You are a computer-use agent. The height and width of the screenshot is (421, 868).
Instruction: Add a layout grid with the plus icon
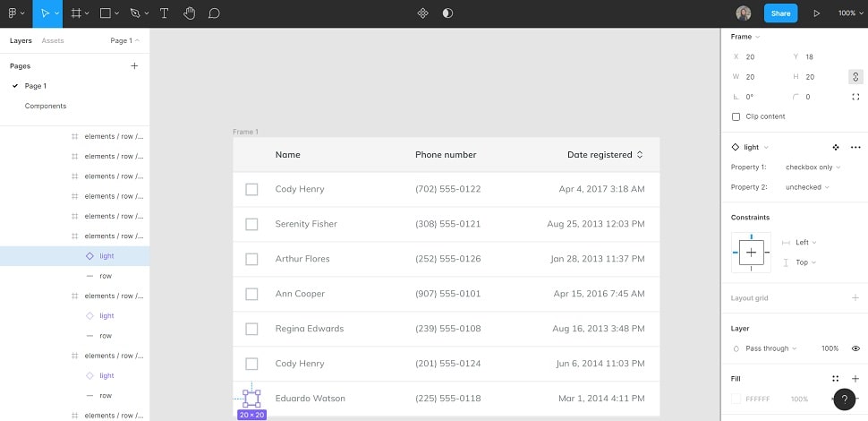click(x=855, y=298)
